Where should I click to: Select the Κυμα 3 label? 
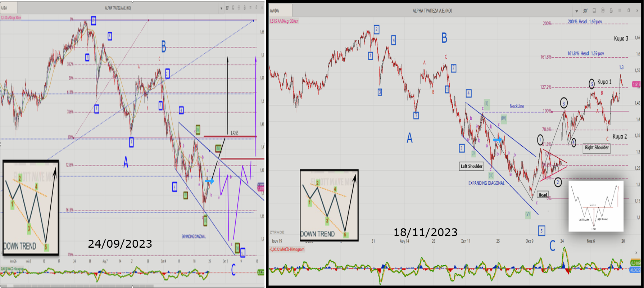pos(621,39)
